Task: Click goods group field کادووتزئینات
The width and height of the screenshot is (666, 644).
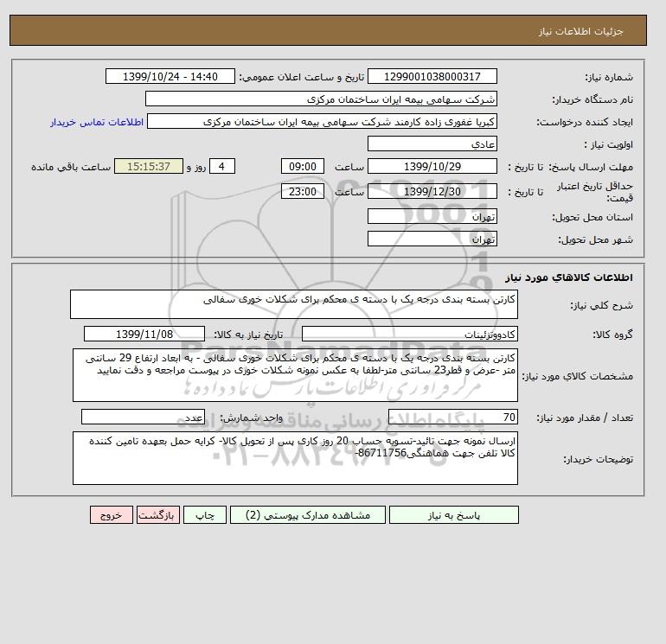Action: 409,334
